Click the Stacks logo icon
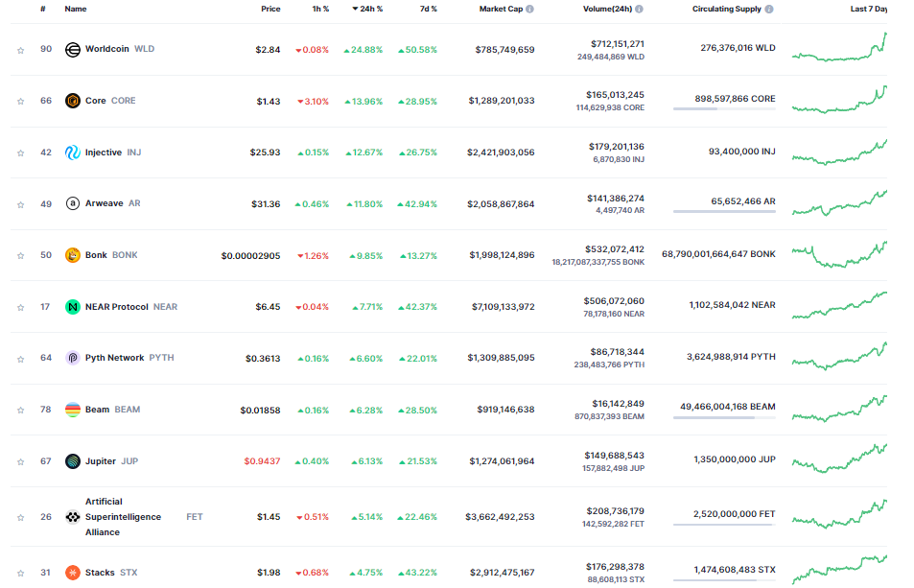 coord(72,573)
